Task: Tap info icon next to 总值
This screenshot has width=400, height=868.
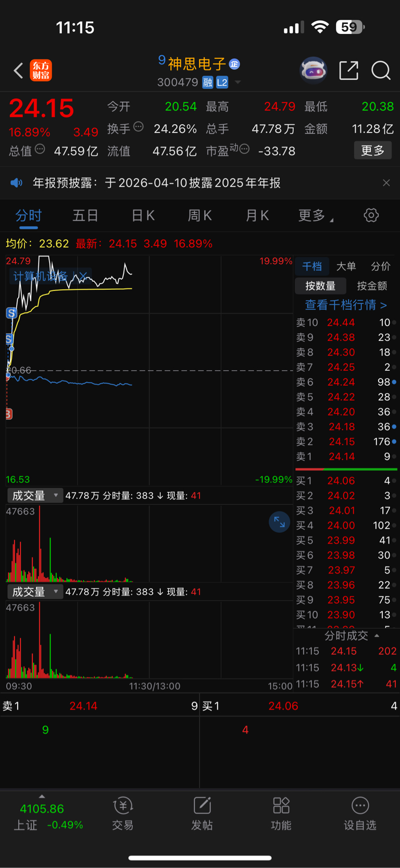Action: [40, 150]
